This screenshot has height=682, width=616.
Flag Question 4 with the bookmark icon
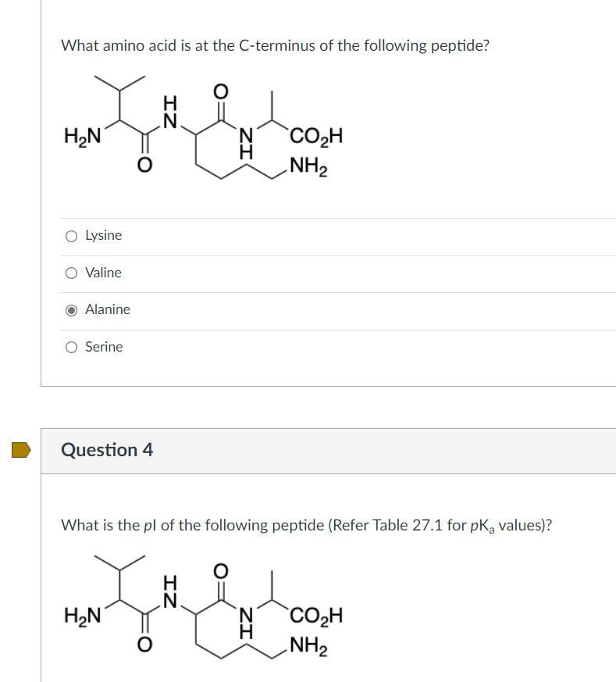coord(21,449)
